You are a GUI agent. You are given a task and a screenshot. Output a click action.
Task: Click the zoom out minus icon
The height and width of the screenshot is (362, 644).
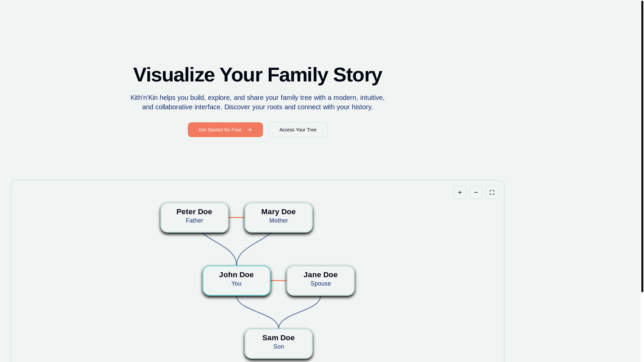476,192
